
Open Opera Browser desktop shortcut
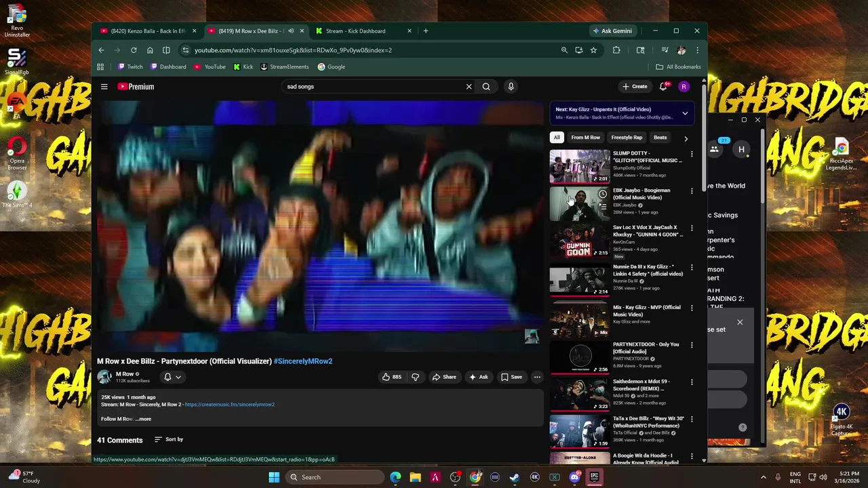(x=17, y=154)
